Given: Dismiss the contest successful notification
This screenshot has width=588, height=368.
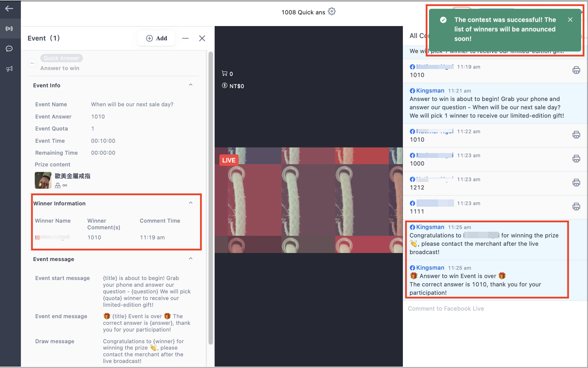Looking at the screenshot, I should click(570, 20).
